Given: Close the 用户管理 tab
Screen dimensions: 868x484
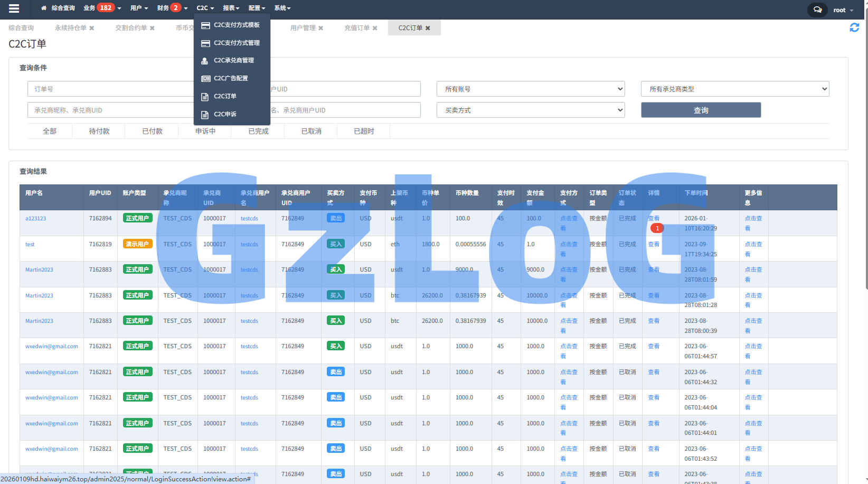Looking at the screenshot, I should coord(321,28).
